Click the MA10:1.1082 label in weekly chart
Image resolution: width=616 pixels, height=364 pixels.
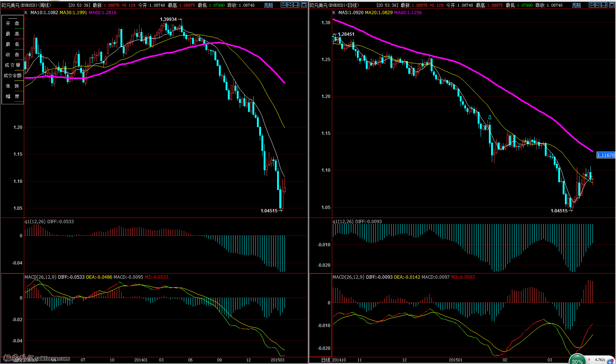pos(44,12)
